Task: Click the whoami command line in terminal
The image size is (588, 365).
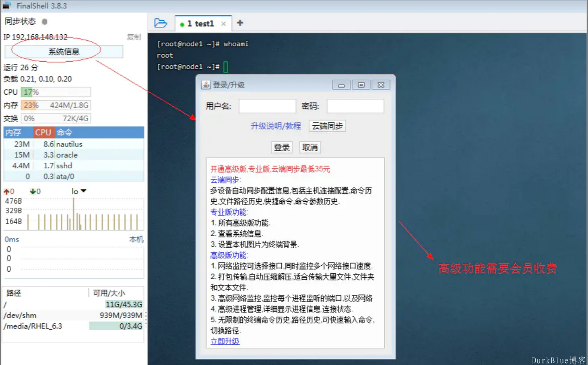Action: point(203,44)
